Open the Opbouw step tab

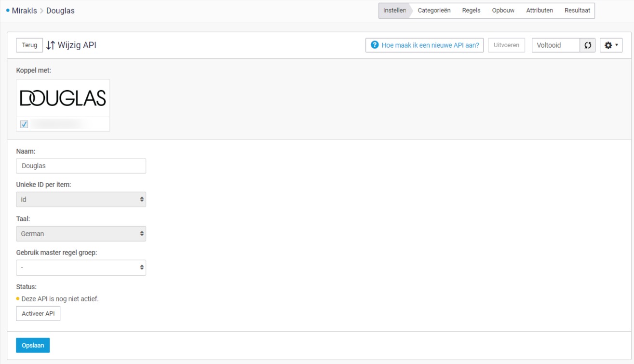click(x=503, y=11)
